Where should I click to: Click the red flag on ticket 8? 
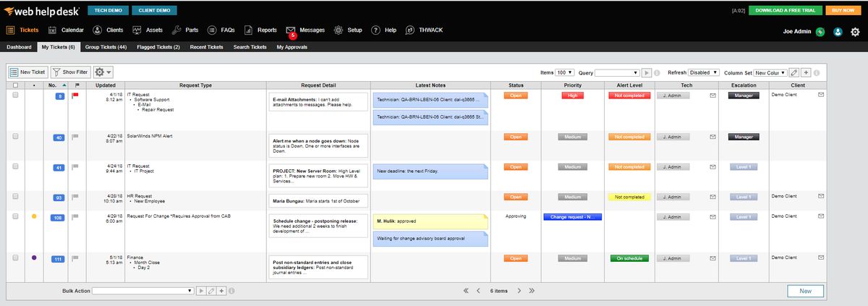[75, 95]
